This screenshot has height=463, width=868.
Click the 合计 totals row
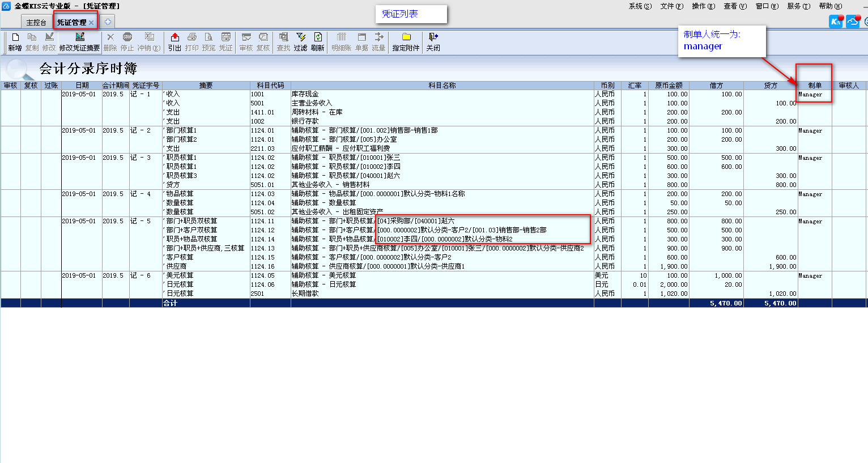tap(170, 303)
